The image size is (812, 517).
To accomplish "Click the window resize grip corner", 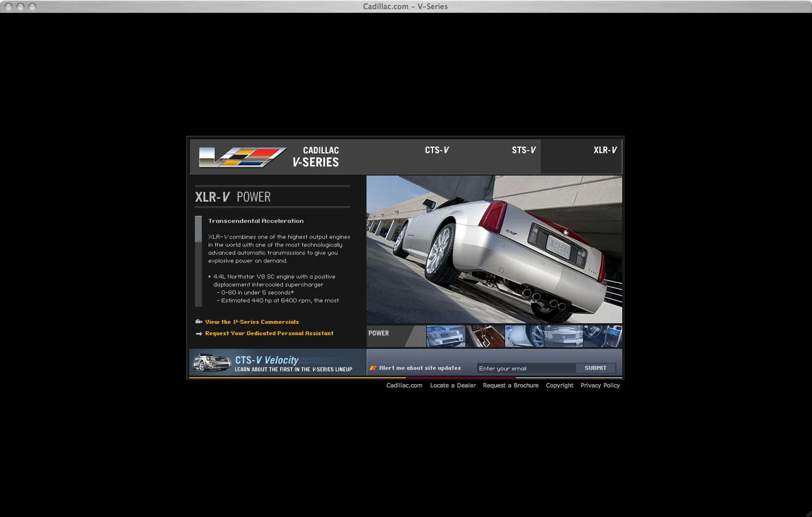I will 807,512.
